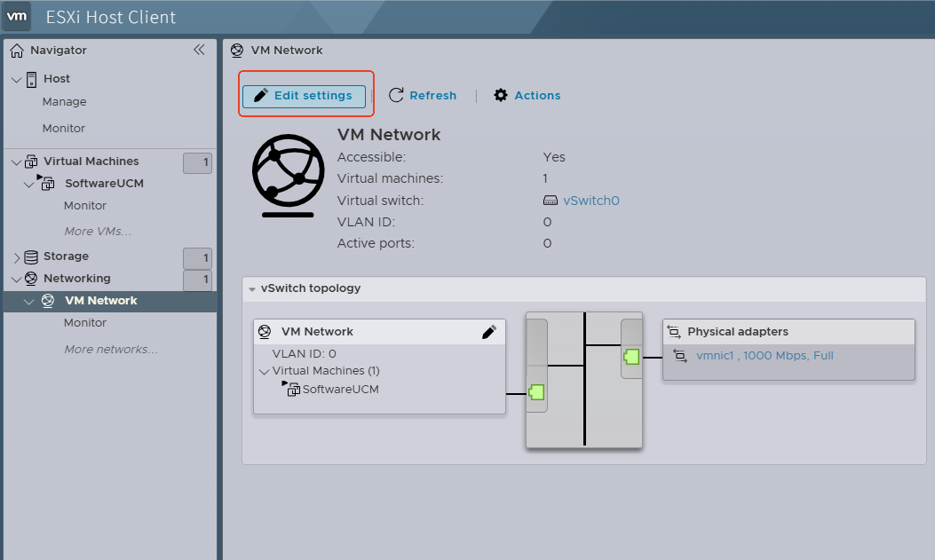The height and width of the screenshot is (560, 935).
Task: Click the Storage count badge
Action: [x=197, y=258]
